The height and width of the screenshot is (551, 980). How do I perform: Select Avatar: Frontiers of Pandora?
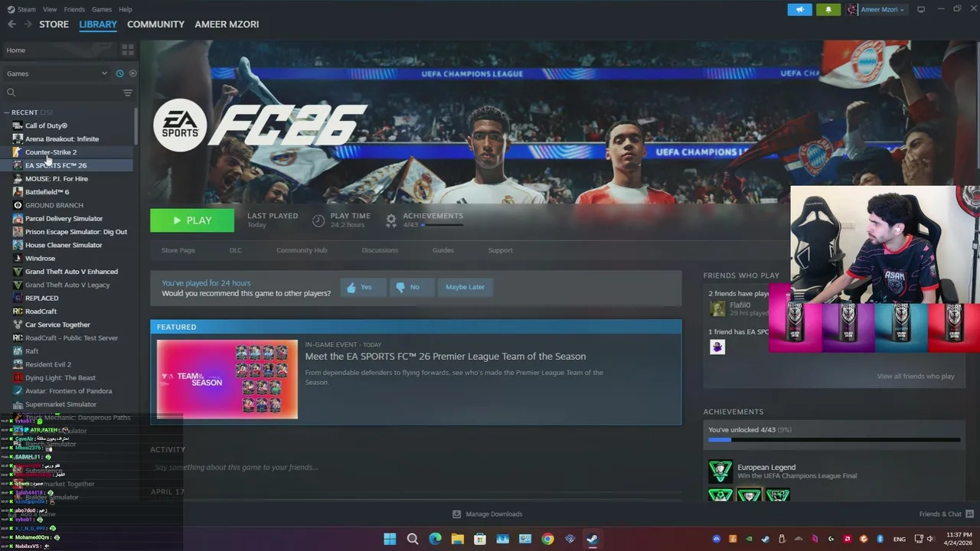(68, 391)
